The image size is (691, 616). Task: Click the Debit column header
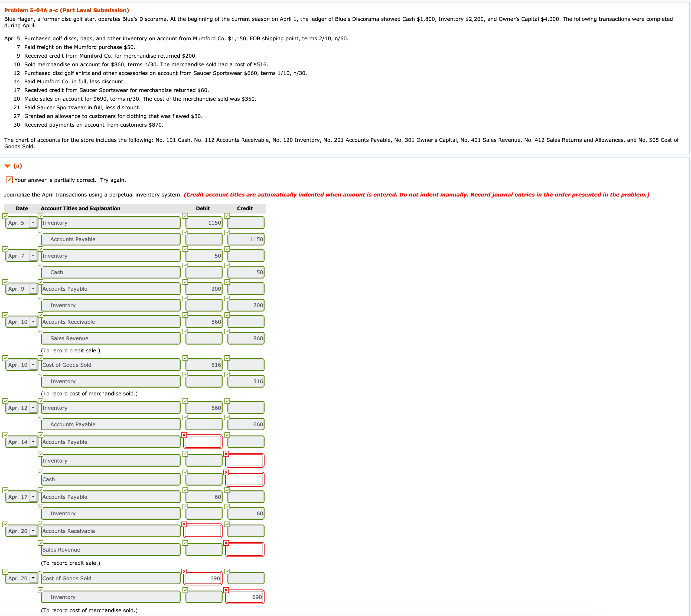[x=203, y=208]
